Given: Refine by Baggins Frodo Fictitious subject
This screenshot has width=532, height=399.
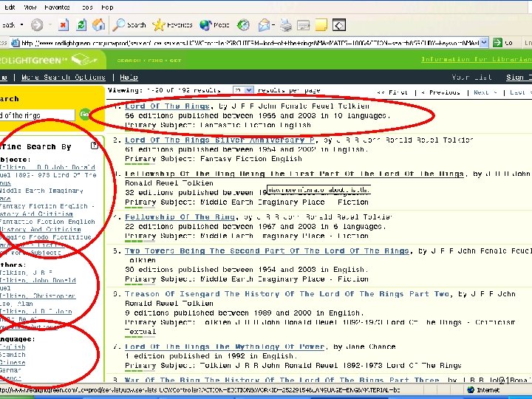Looking at the screenshot, I should coord(46,241).
